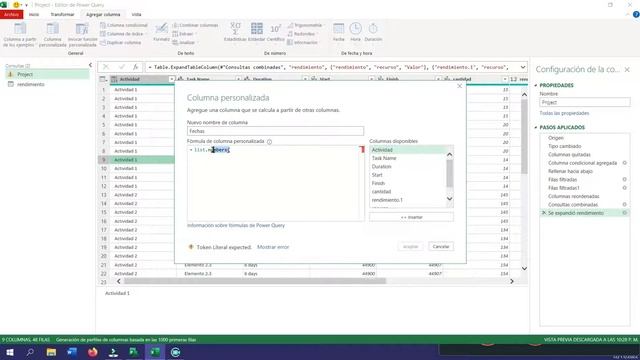Click Columna a partir de los ejemplos icon
Image resolution: width=640 pixels, height=360 pixels.
(x=20, y=29)
